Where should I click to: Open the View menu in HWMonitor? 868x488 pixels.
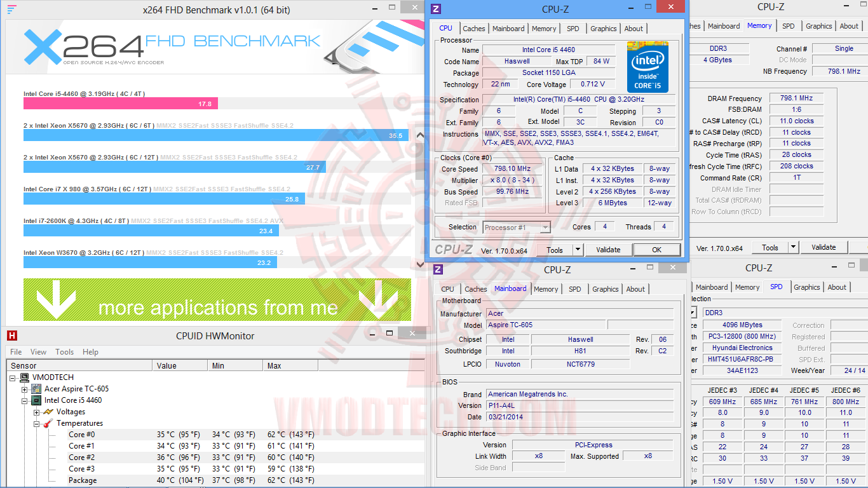coord(38,351)
